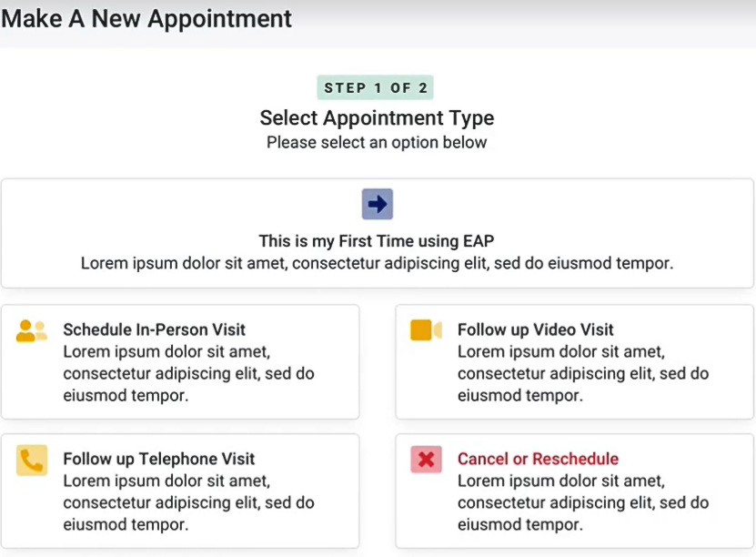Choose the Schedule In-Person Visit title
Image resolution: width=756 pixels, height=557 pixels.
tap(154, 329)
